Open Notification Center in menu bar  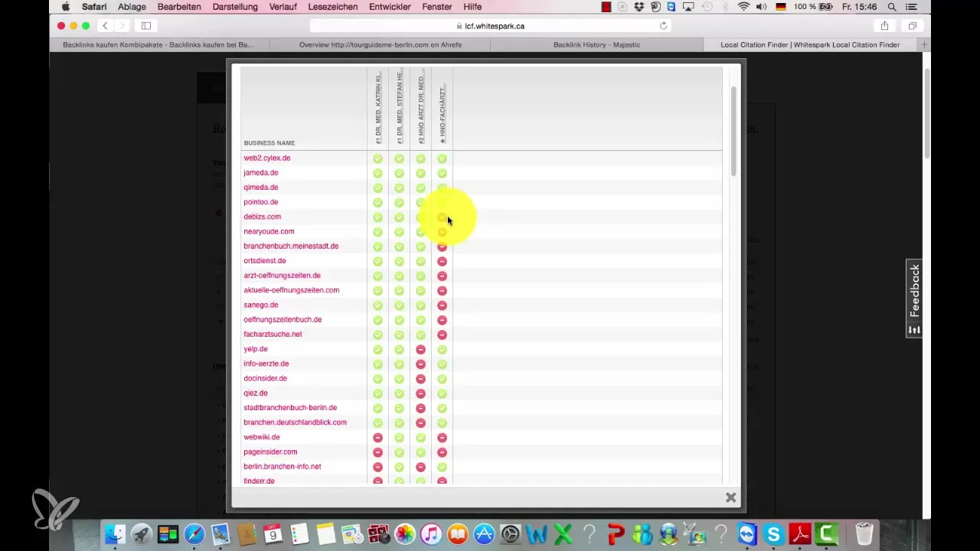[910, 6]
